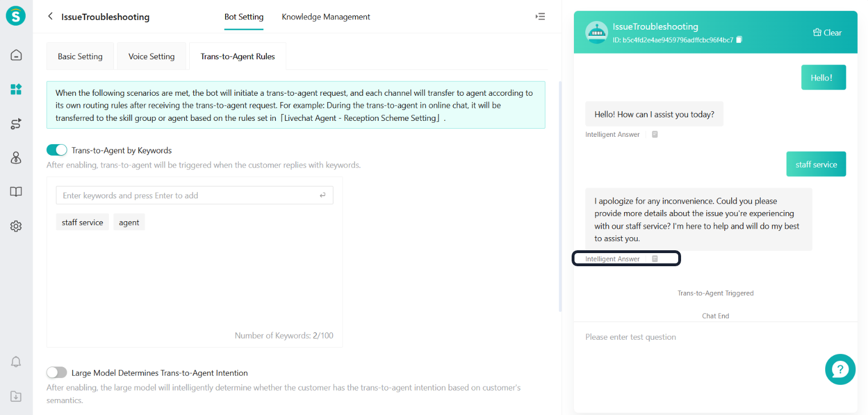
Task: Click 'Intelligent Answer' label under first reply
Action: (612, 135)
